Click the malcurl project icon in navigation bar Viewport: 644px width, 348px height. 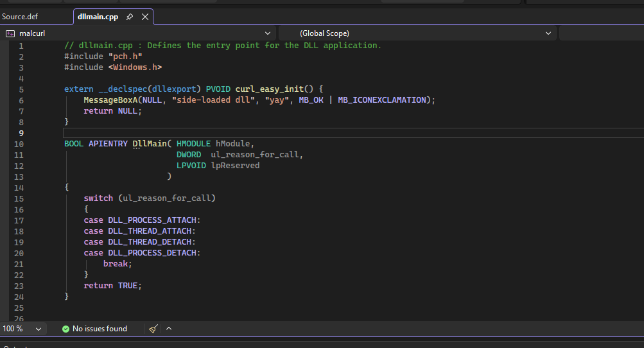[x=10, y=33]
